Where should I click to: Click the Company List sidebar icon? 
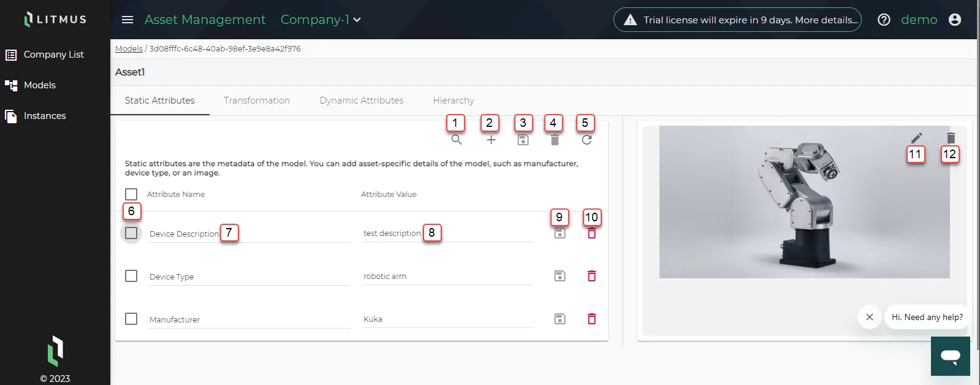pyautogui.click(x=11, y=55)
